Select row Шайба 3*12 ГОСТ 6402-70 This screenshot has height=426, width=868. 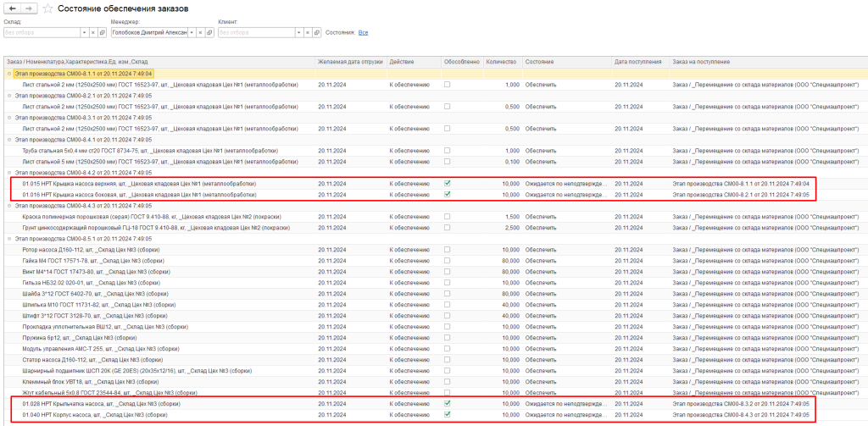(435, 294)
